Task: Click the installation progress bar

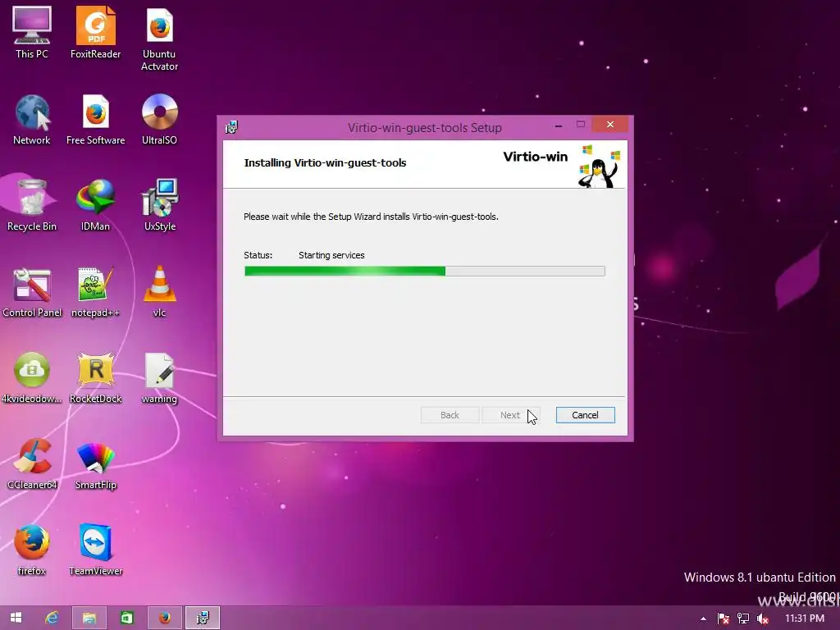Action: click(425, 271)
